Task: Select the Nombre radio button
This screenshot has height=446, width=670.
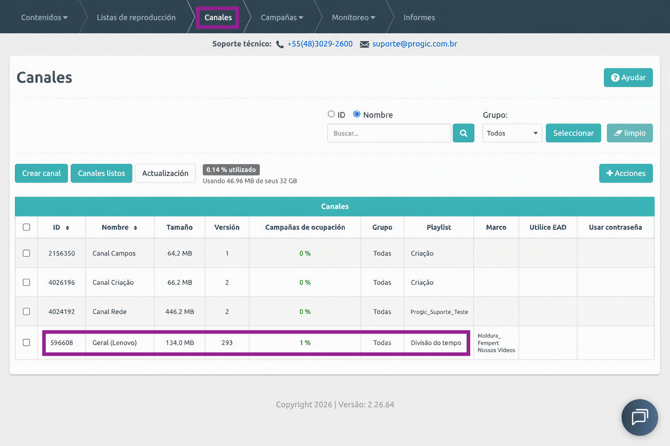Action: [356, 114]
